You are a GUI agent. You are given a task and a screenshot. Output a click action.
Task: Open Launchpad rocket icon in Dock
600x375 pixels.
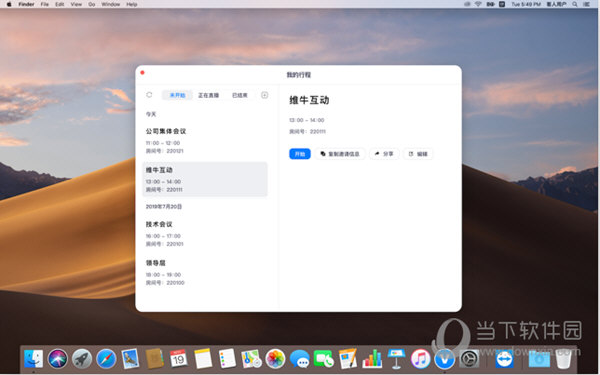click(82, 359)
